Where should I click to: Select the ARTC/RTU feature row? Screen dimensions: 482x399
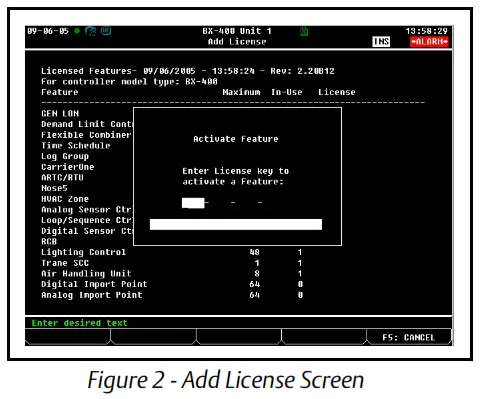coord(62,178)
